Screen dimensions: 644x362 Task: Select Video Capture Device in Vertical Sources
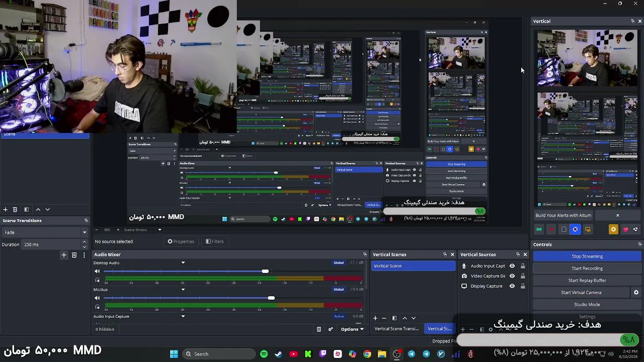pyautogui.click(x=488, y=276)
